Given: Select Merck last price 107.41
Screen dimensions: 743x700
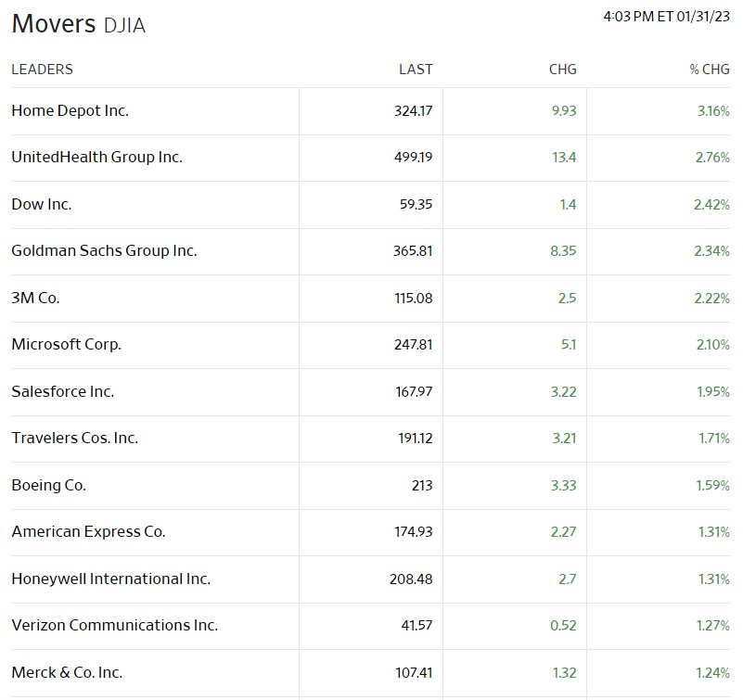Looking at the screenshot, I should (414, 672).
